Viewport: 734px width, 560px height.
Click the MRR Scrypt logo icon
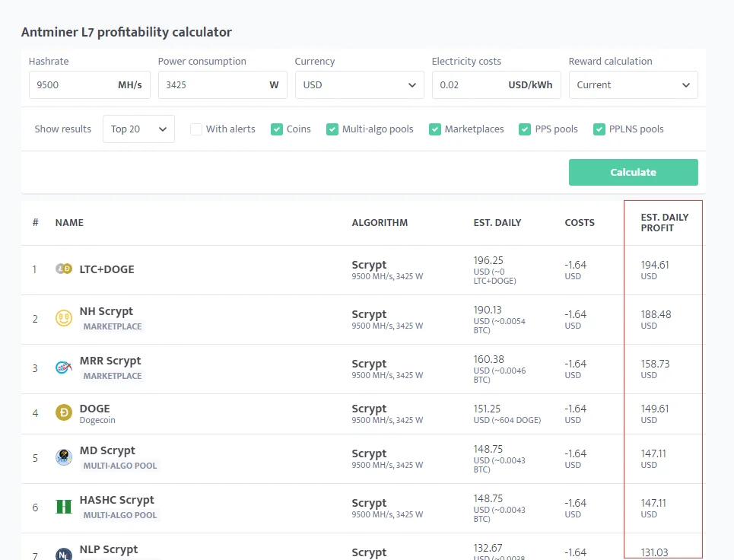tap(64, 368)
